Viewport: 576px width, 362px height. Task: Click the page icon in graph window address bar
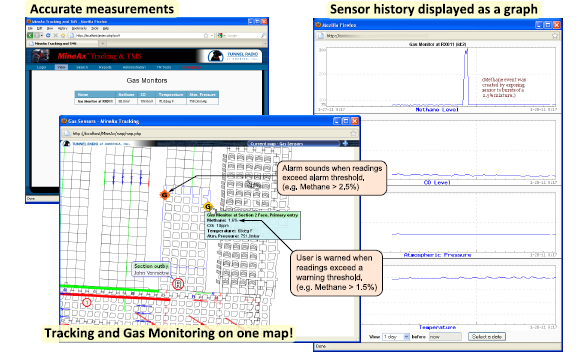(x=321, y=36)
